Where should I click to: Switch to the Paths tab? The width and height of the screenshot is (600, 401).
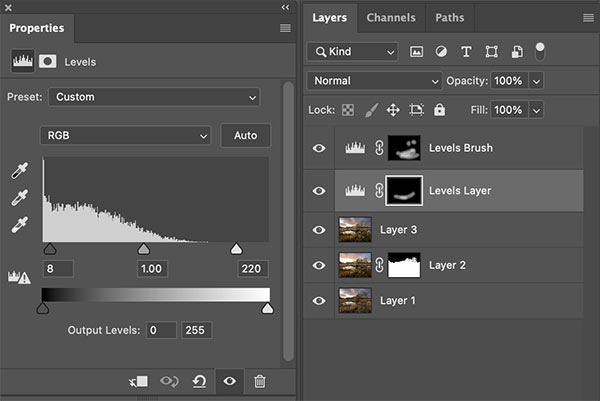pos(450,18)
